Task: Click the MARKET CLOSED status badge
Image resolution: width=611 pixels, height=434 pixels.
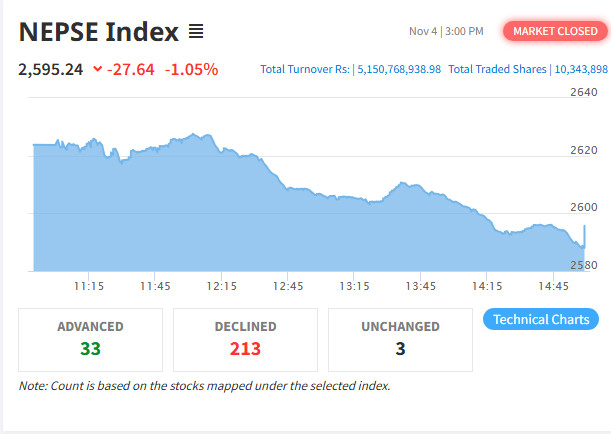Action: pos(553,31)
